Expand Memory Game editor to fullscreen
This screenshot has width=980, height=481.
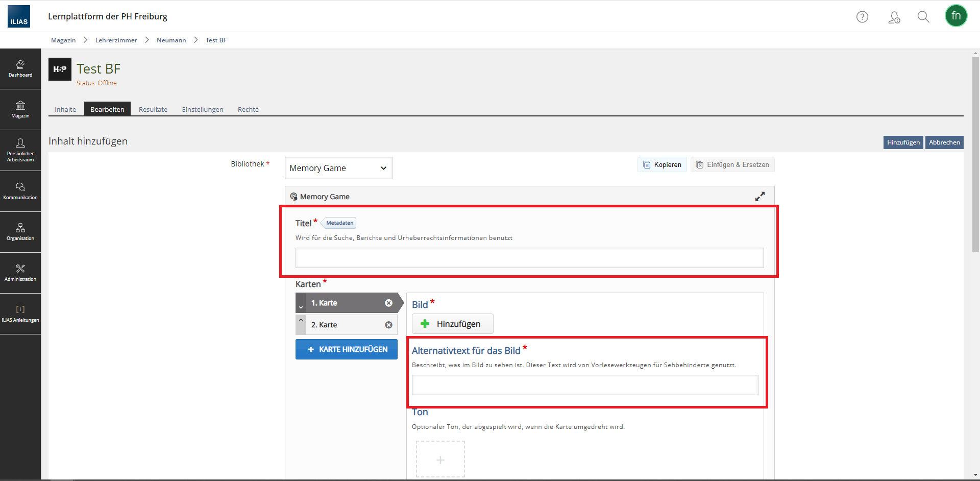(x=760, y=197)
